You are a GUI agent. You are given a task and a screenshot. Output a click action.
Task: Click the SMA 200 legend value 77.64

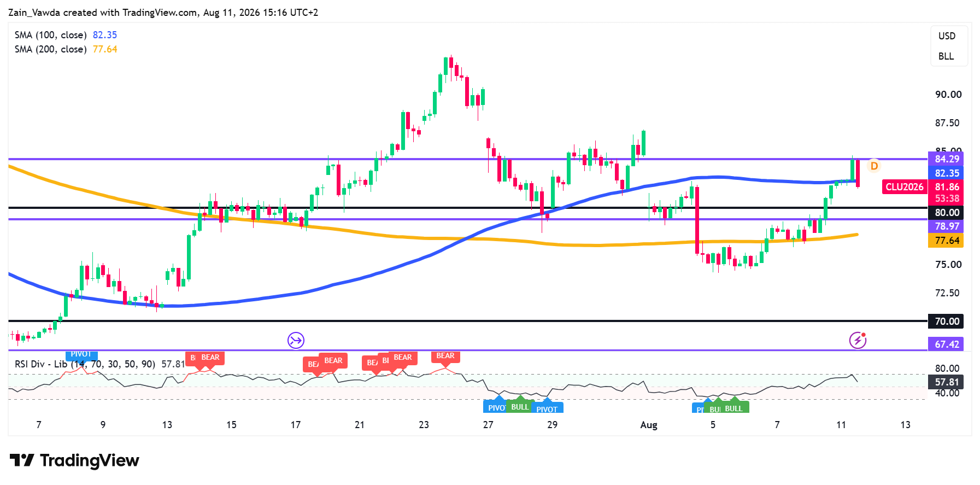(x=105, y=49)
